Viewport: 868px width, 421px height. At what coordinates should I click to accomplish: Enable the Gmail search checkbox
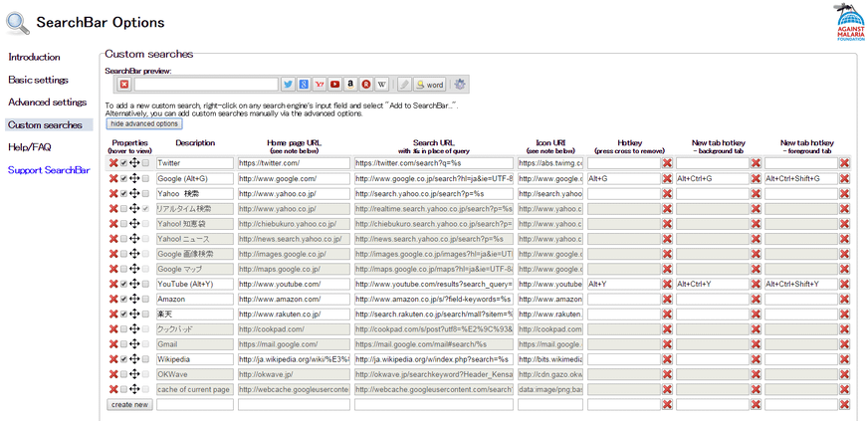click(x=124, y=344)
